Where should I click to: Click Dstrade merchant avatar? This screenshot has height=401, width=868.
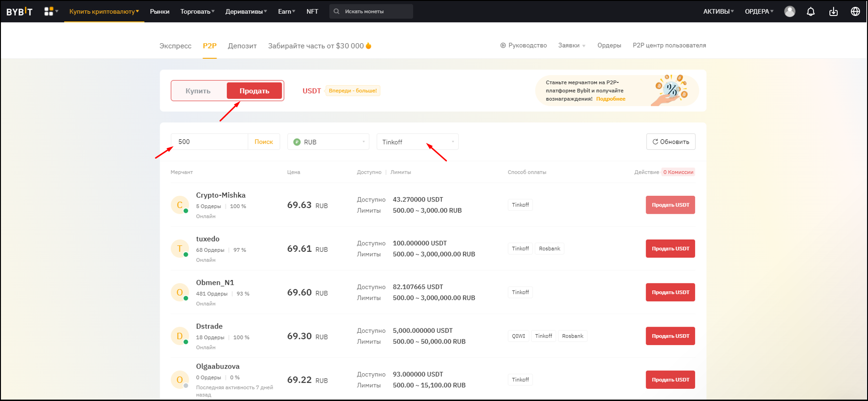[x=180, y=336]
